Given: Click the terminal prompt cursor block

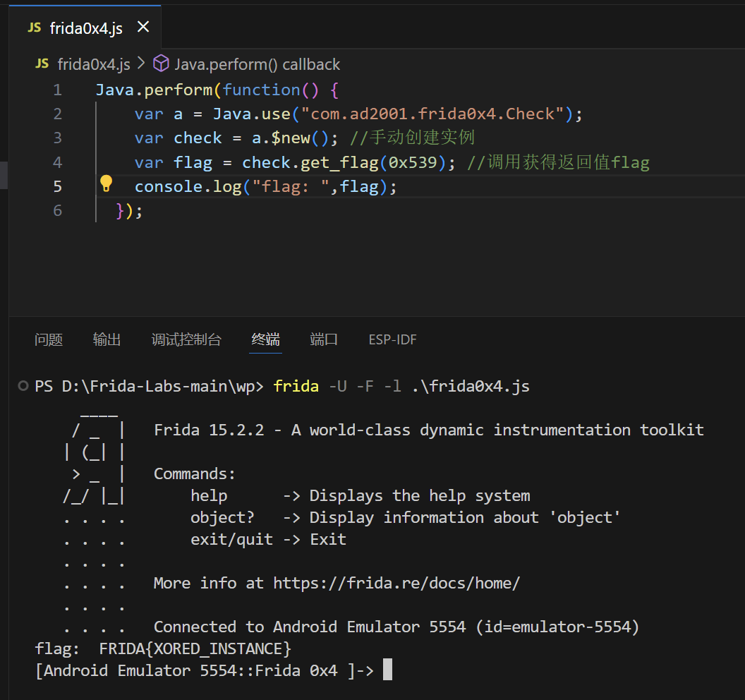Looking at the screenshot, I should coord(388,670).
